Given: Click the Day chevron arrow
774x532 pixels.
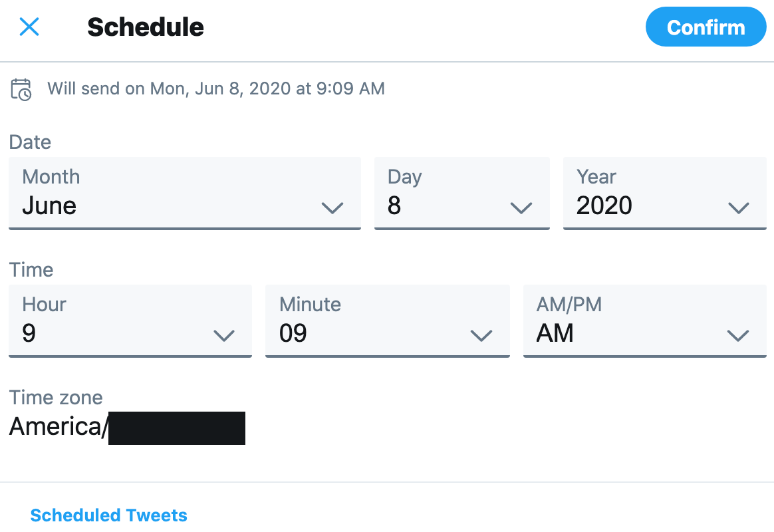Looking at the screenshot, I should (x=521, y=207).
